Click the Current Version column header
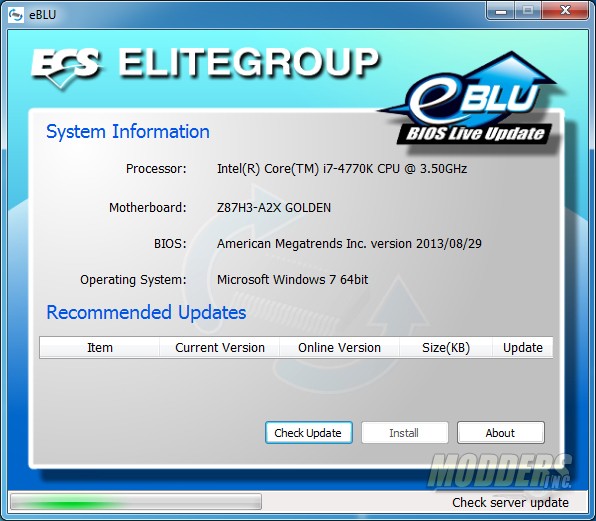The height and width of the screenshot is (521, 596). (220, 347)
